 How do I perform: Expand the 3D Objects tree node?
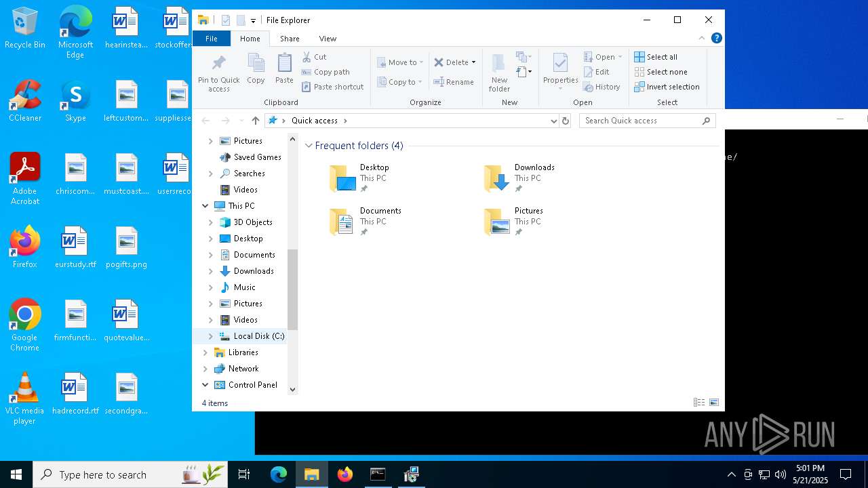point(210,222)
